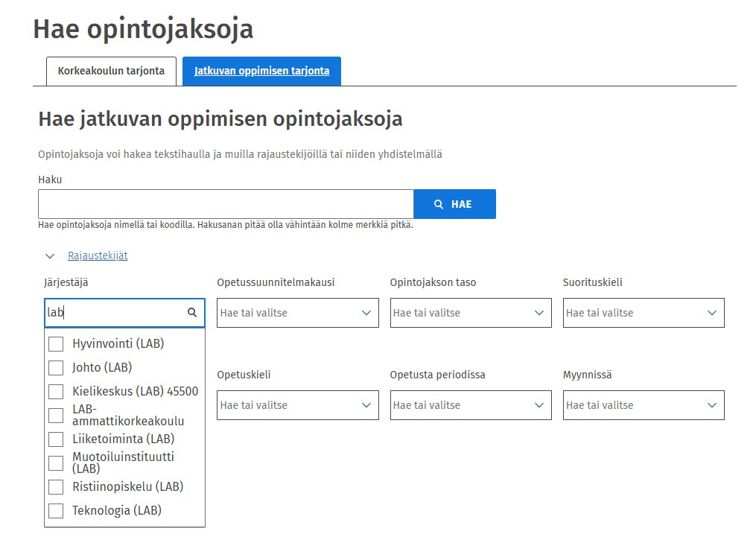Select the Ristiinopiskelu (LAB) checkbox
The height and width of the screenshot is (540, 756).
(56, 486)
